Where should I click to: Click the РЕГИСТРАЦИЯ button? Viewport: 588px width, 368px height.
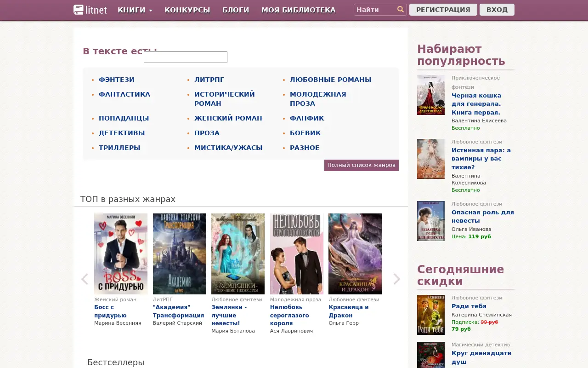443,10
